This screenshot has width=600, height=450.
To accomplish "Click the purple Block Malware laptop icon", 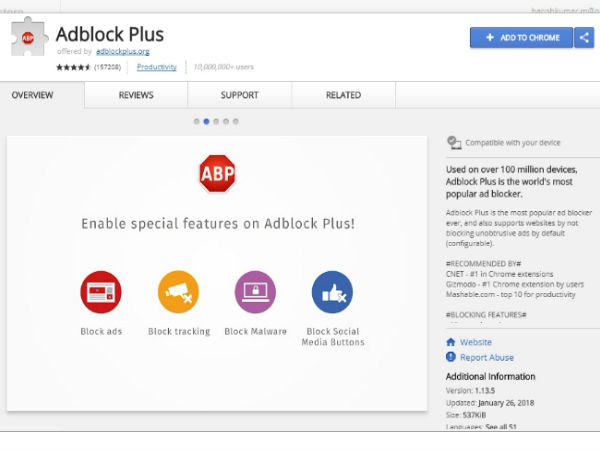I will [255, 292].
